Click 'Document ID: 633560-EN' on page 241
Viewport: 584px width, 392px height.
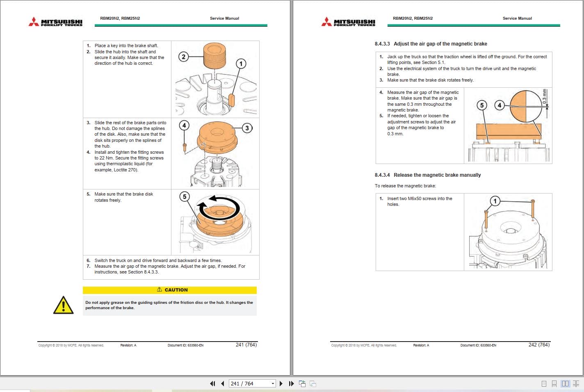point(185,345)
